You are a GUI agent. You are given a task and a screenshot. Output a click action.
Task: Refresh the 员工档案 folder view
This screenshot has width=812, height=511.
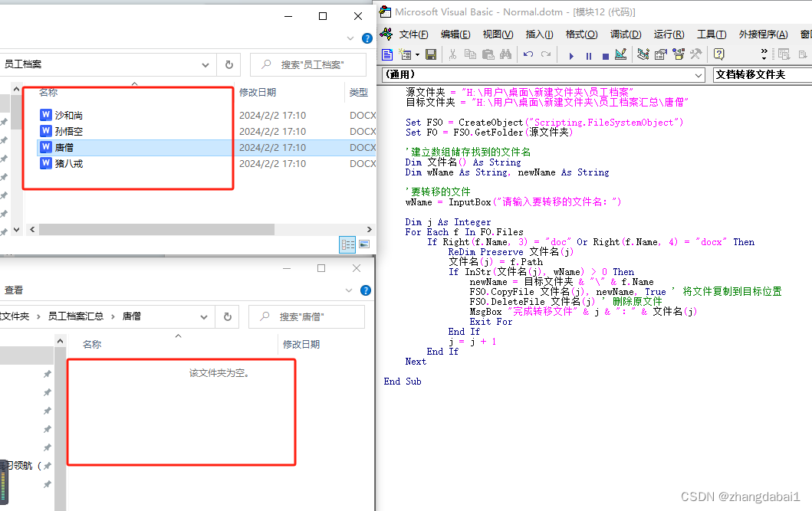click(229, 64)
